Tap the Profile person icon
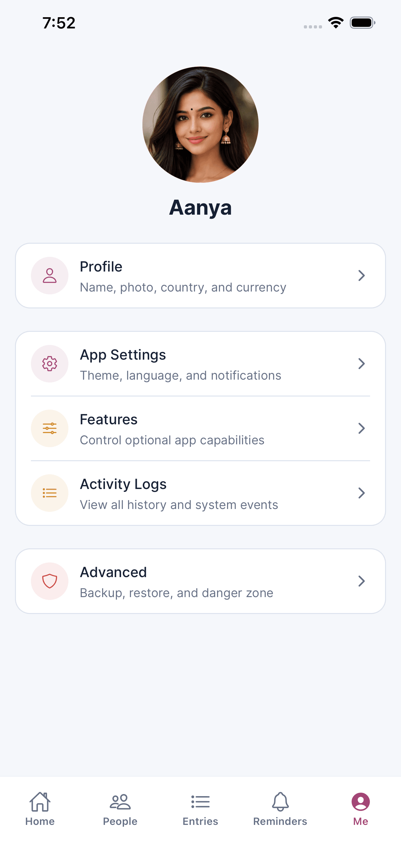Viewport: 401px width, 868px height. coord(49,276)
